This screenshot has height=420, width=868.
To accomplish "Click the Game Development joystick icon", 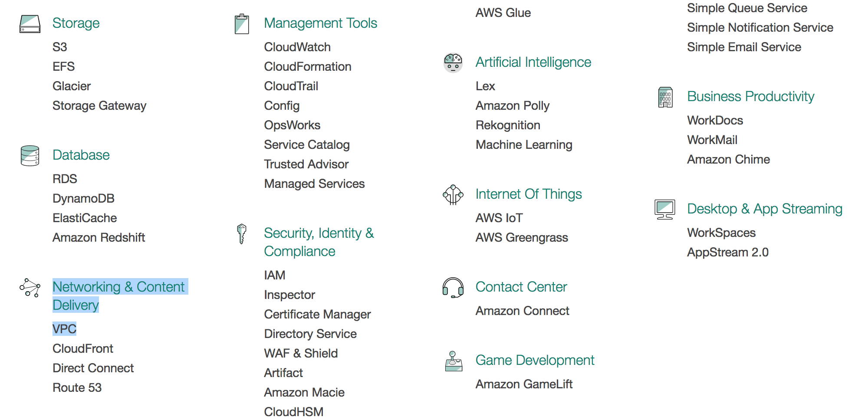I will tap(454, 361).
